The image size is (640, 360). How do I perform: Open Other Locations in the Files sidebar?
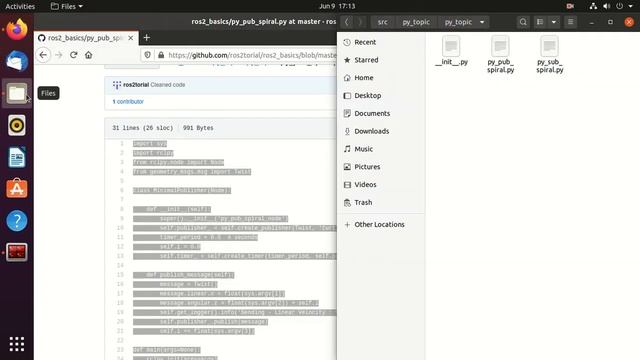[x=381, y=224]
